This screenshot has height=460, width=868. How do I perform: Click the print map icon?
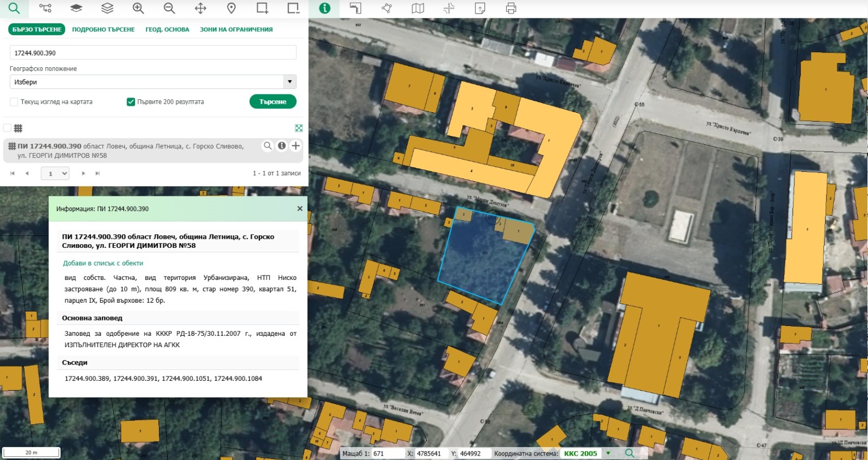[x=511, y=8]
